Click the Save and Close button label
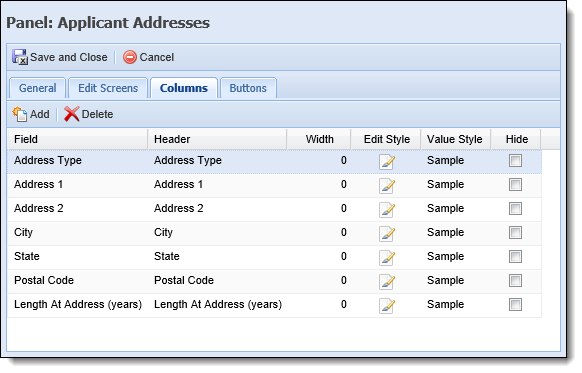The height and width of the screenshot is (373, 582). (x=69, y=57)
